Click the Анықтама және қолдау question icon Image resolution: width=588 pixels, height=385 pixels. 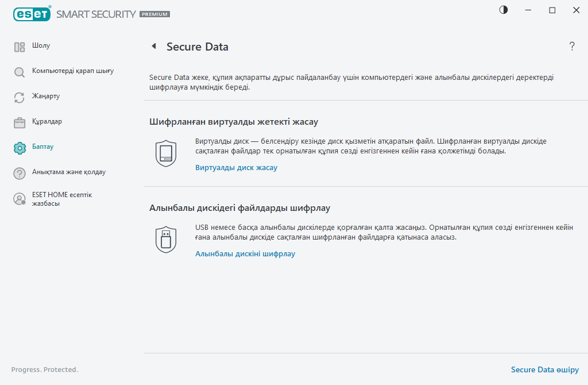coord(20,172)
